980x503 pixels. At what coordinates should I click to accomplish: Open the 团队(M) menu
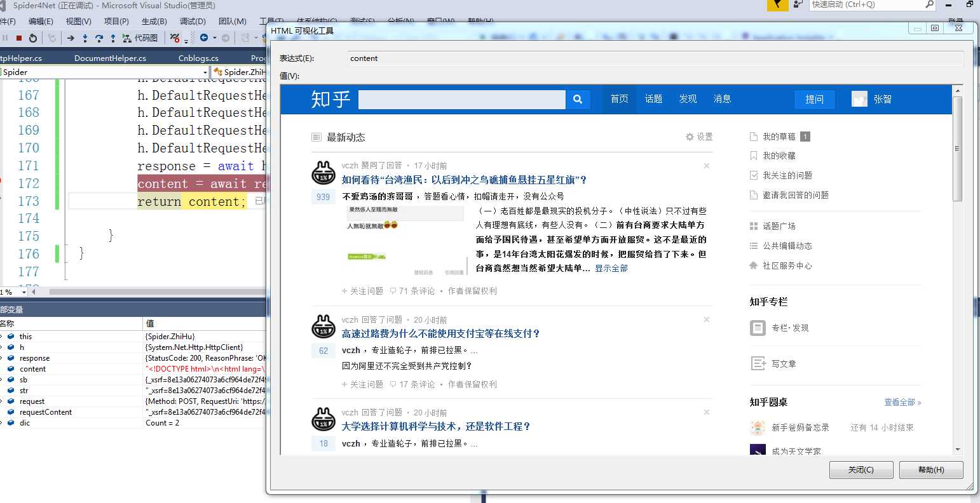232,21
